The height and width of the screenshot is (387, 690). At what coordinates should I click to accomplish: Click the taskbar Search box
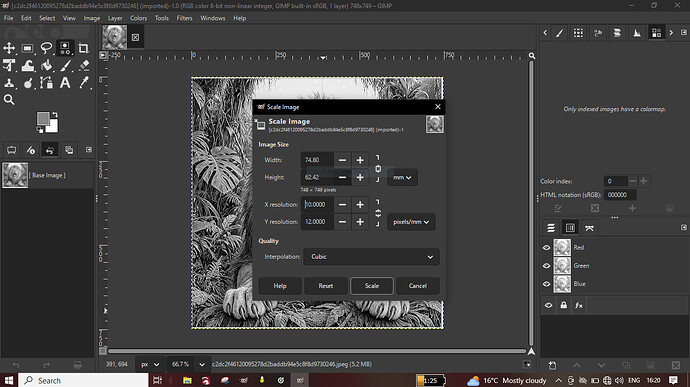point(84,380)
